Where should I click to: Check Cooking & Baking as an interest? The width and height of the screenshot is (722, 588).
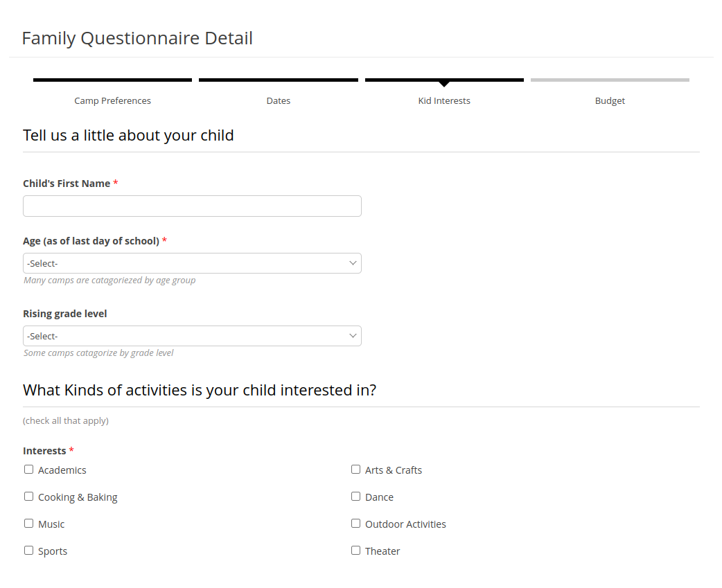point(28,496)
